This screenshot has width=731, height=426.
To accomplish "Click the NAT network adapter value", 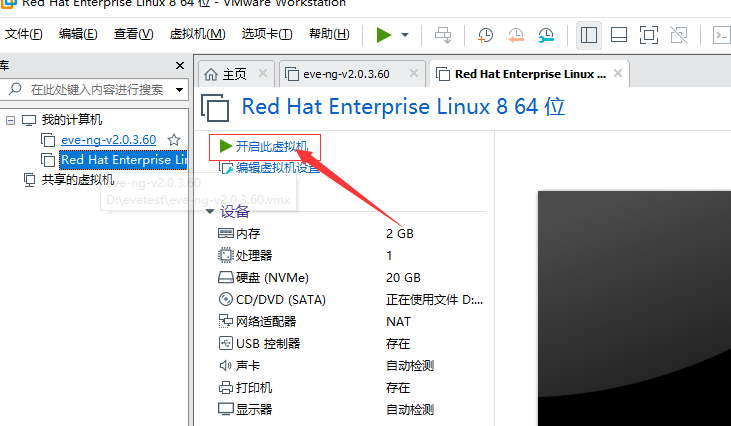I will pyautogui.click(x=399, y=322).
